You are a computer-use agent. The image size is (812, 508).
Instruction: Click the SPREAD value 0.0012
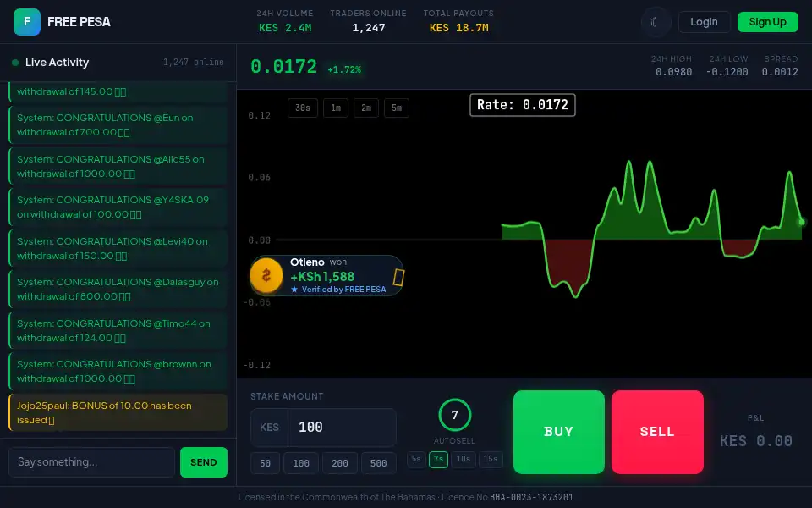pyautogui.click(x=780, y=72)
